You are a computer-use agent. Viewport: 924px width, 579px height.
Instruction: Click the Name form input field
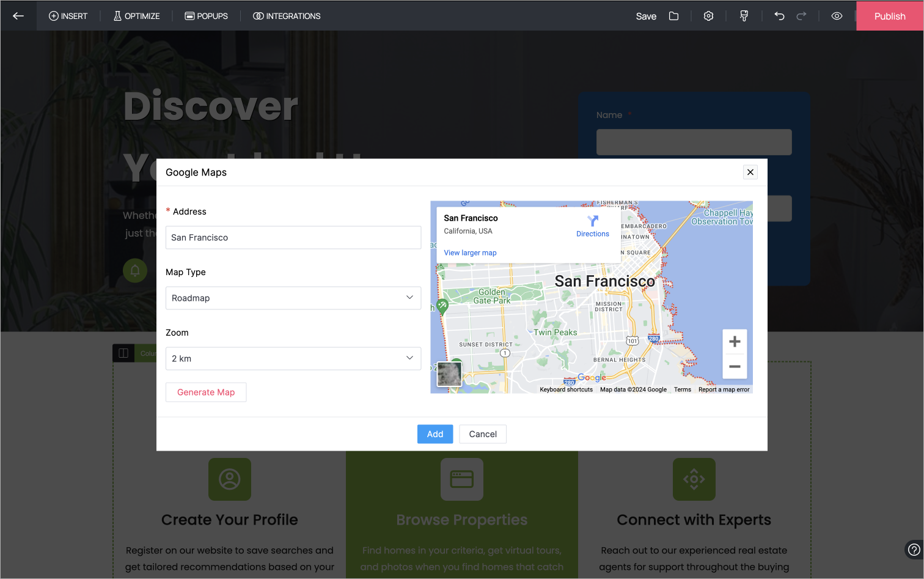pos(694,142)
